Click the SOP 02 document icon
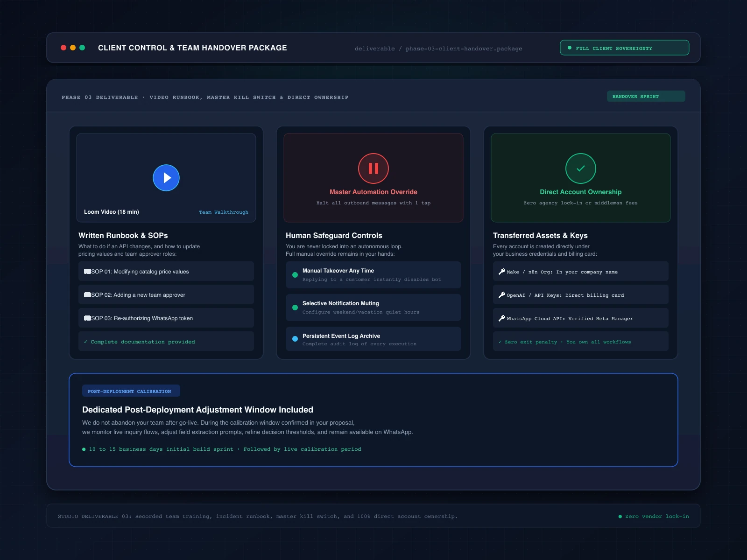Viewport: 747px width, 560px height. tap(87, 295)
